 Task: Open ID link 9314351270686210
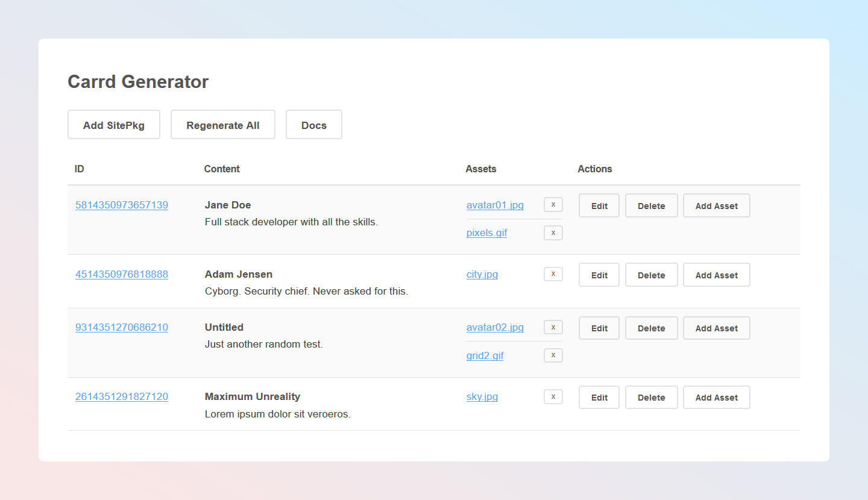point(122,327)
